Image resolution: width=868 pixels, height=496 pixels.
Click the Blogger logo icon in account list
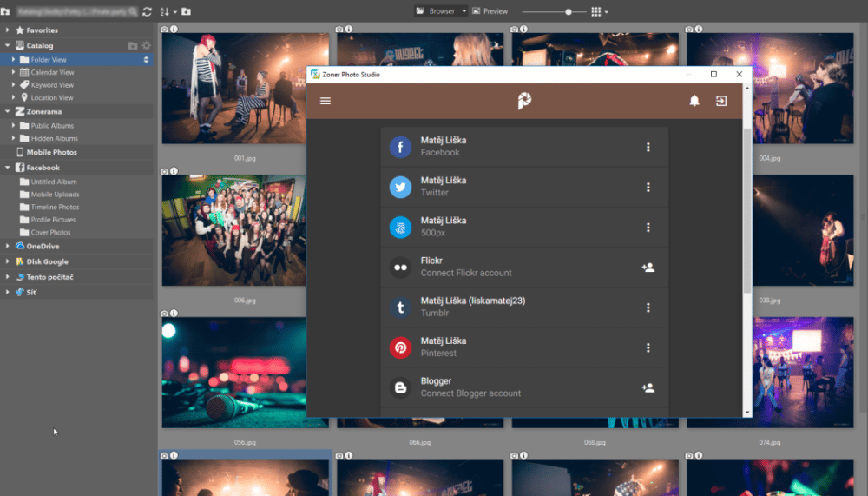(x=400, y=388)
